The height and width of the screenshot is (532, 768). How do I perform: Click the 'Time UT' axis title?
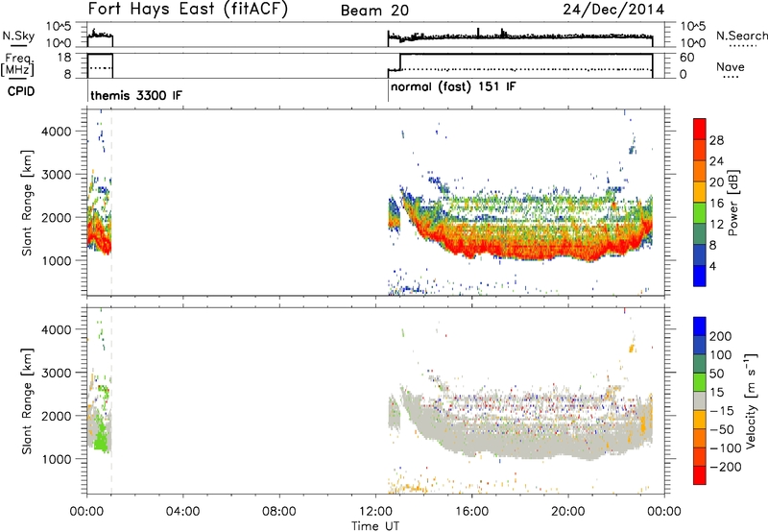click(375, 526)
